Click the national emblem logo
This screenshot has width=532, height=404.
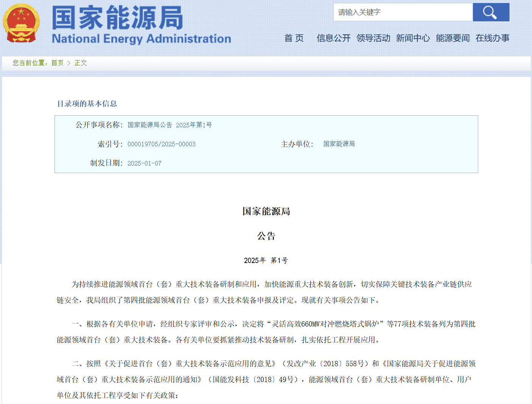[x=22, y=23]
